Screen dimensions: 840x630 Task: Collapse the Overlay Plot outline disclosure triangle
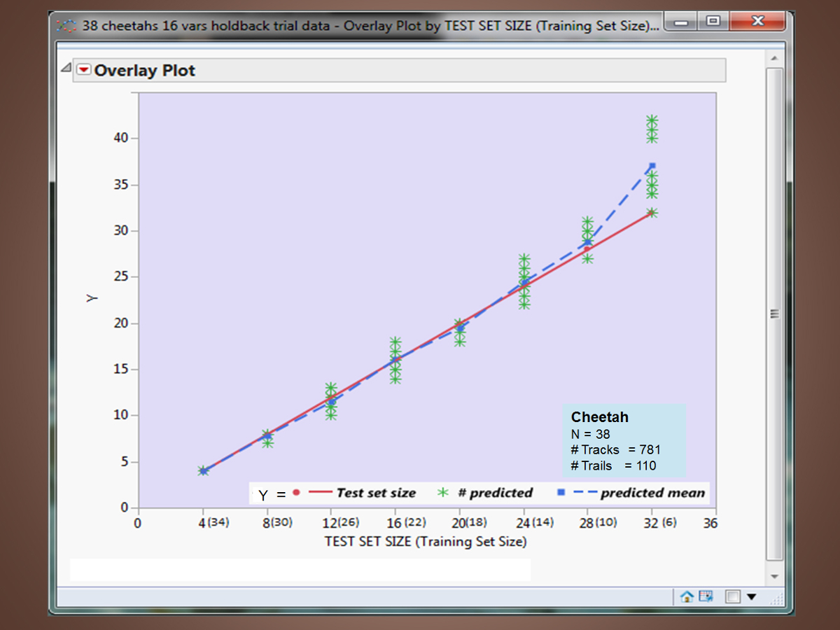tap(66, 68)
